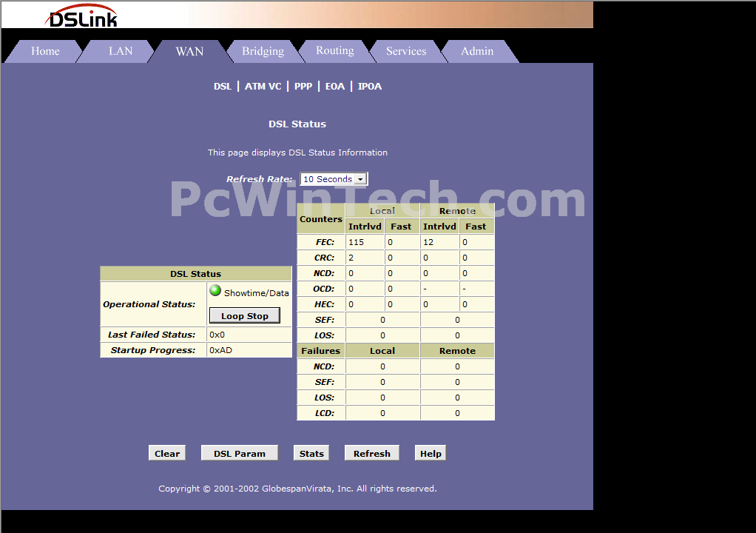
Task: Click the DSLink logo
Action: [81, 16]
